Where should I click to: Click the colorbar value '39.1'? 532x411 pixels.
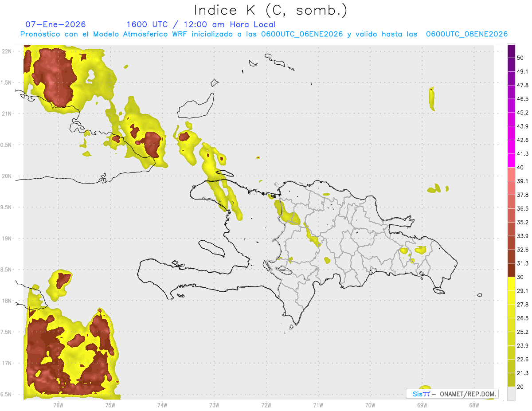point(523,181)
